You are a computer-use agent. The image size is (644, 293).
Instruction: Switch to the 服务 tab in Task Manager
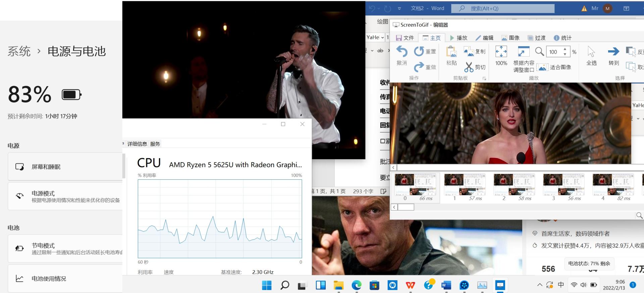[x=155, y=144]
